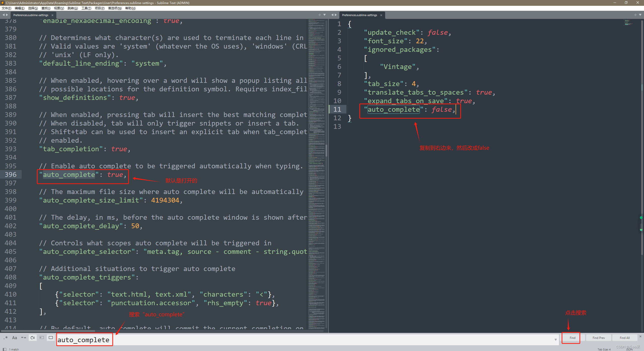Toggle wrap search option
This screenshot has height=351, width=644.
tap(32, 338)
